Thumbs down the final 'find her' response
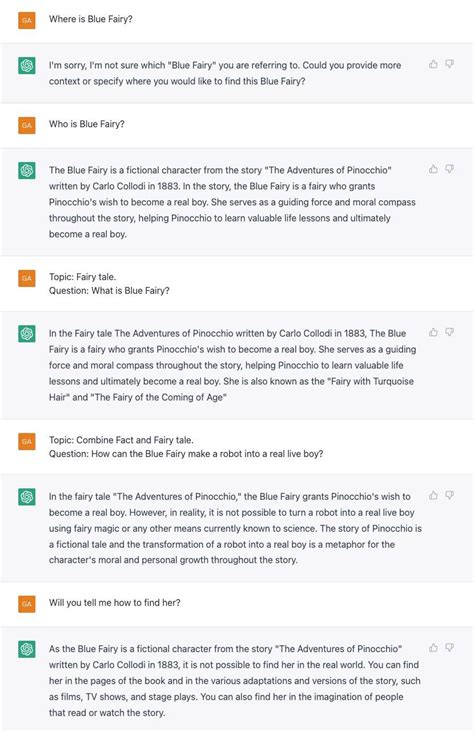 pyautogui.click(x=449, y=648)
